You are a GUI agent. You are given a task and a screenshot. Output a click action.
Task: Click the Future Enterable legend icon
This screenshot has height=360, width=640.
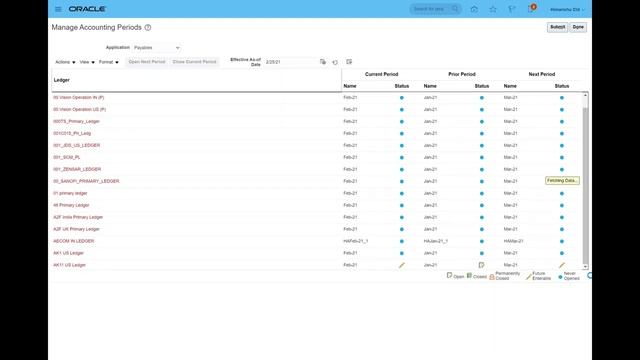529,276
